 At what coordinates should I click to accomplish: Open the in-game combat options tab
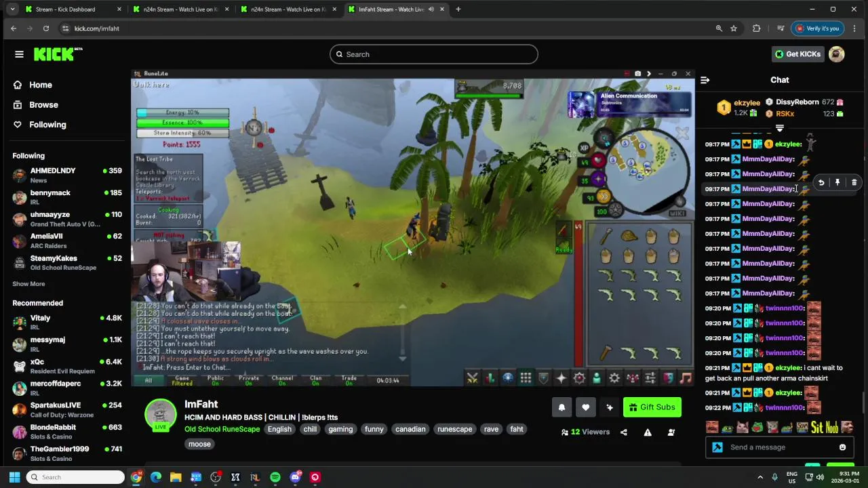tap(473, 378)
